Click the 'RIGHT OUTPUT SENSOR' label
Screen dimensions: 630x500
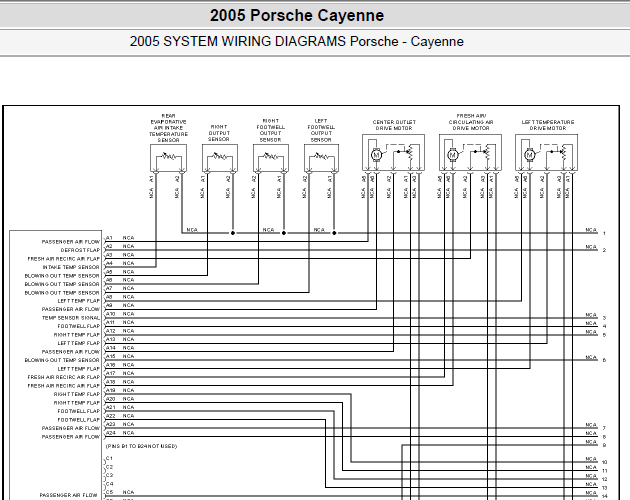pyautogui.click(x=219, y=133)
